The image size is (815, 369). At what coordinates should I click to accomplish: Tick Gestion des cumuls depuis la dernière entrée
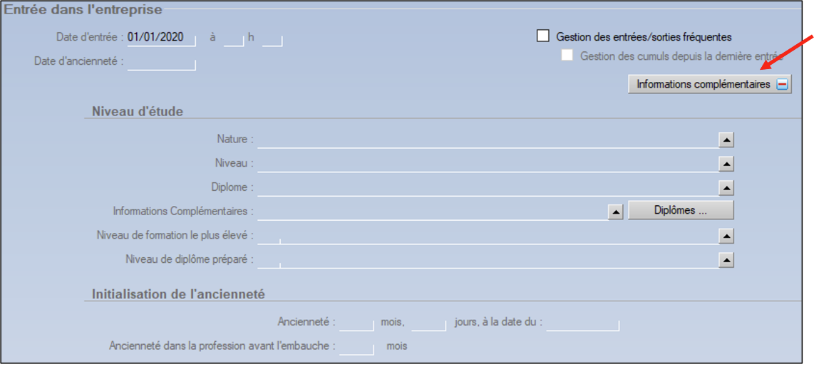coord(567,56)
